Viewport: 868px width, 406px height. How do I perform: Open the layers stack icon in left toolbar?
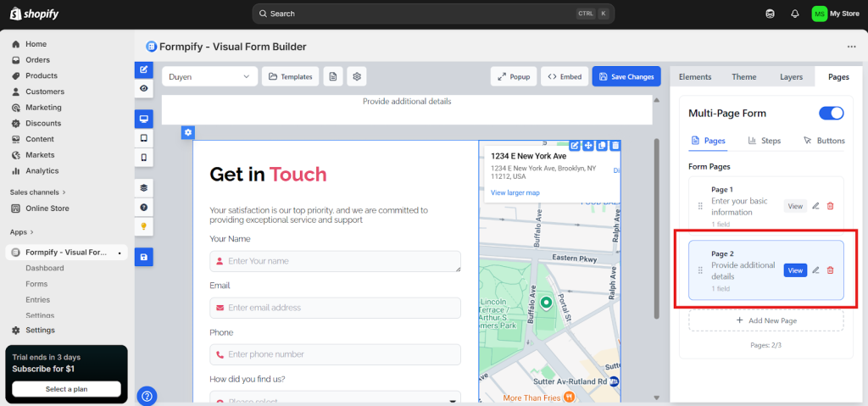point(144,188)
